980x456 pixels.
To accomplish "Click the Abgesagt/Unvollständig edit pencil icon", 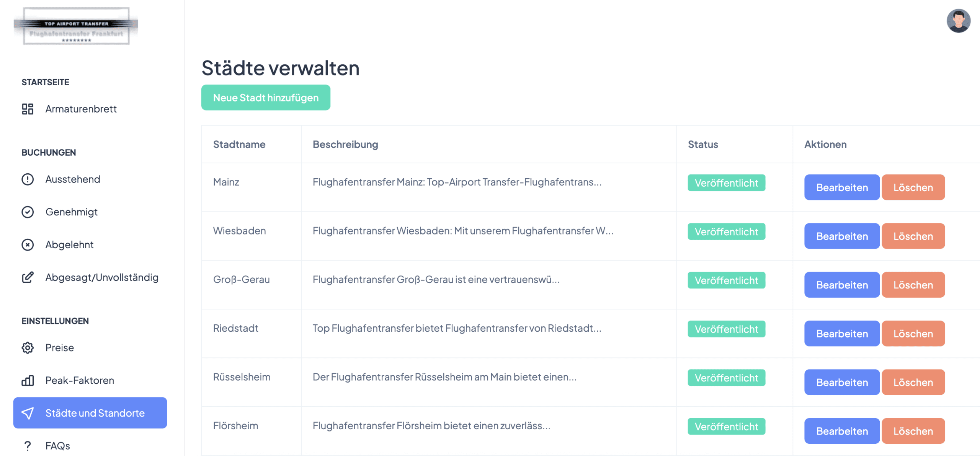I will [28, 277].
